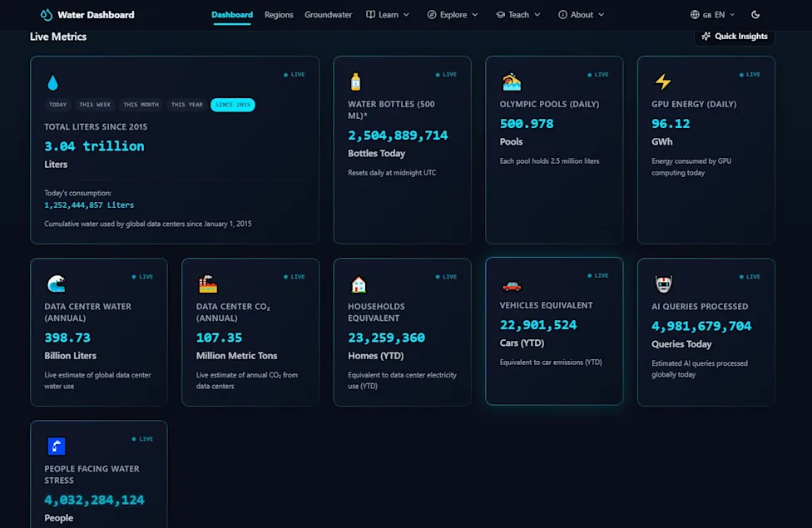Open the About menu label

pyautogui.click(x=582, y=14)
